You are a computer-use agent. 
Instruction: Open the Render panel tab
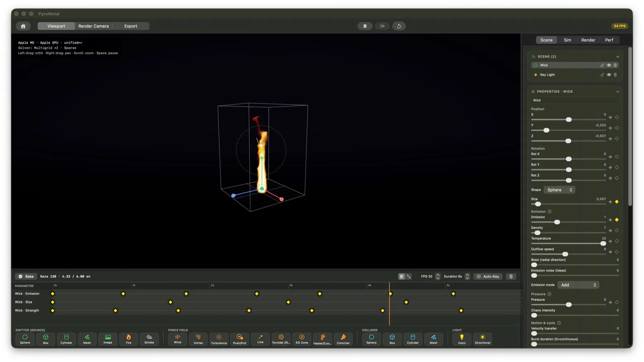pos(588,40)
